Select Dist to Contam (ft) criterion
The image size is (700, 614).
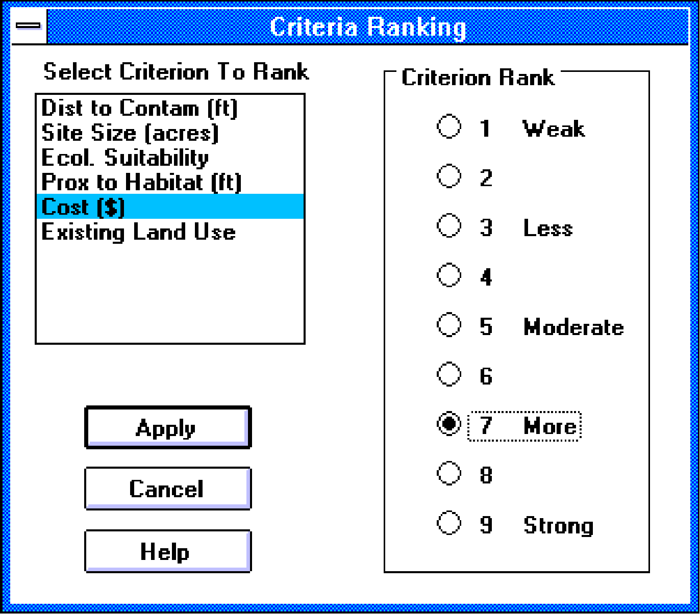click(x=139, y=108)
